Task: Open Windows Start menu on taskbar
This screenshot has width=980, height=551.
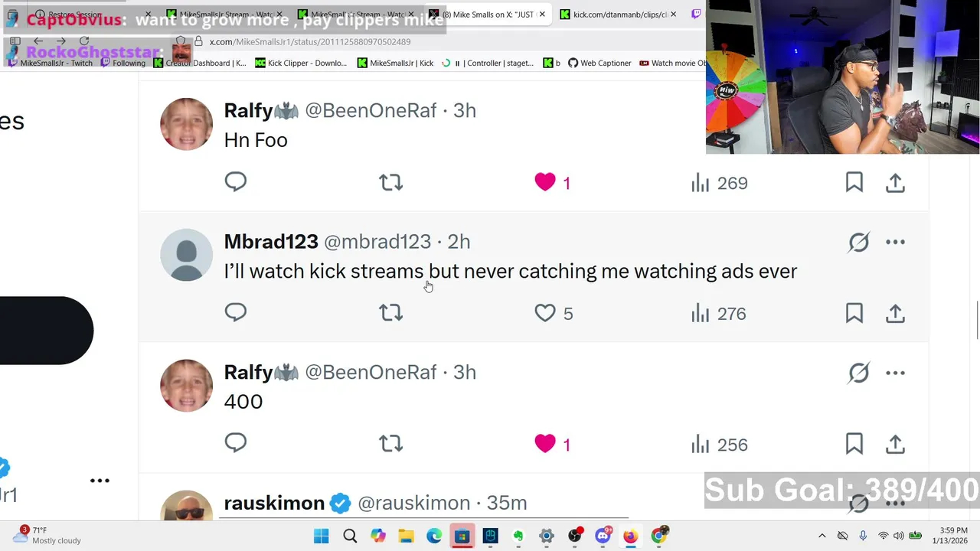Action: [x=321, y=536]
